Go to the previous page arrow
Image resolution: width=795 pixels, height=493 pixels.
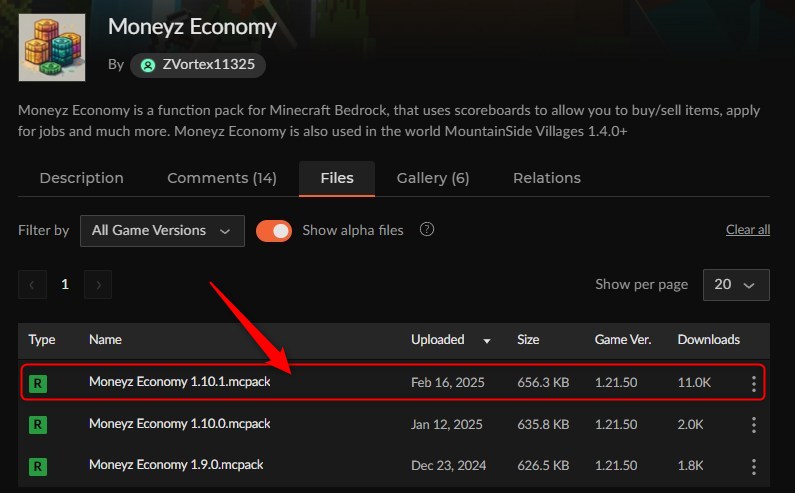click(32, 285)
